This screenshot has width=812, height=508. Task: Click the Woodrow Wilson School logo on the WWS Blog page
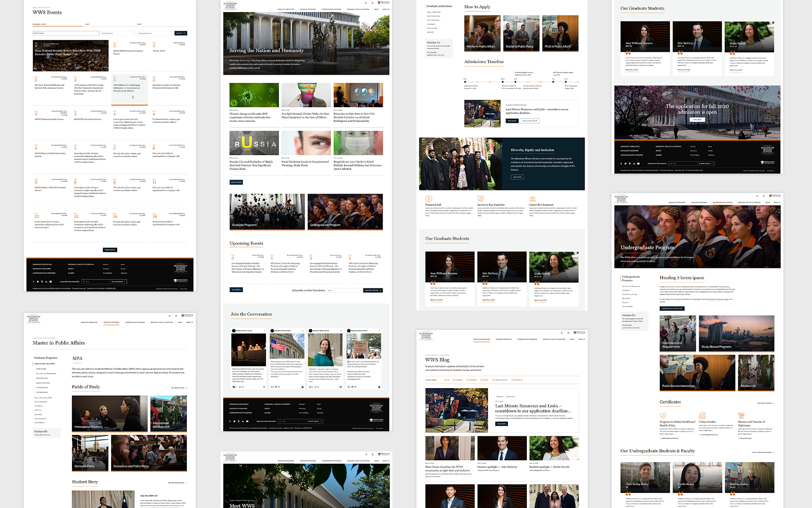426,336
